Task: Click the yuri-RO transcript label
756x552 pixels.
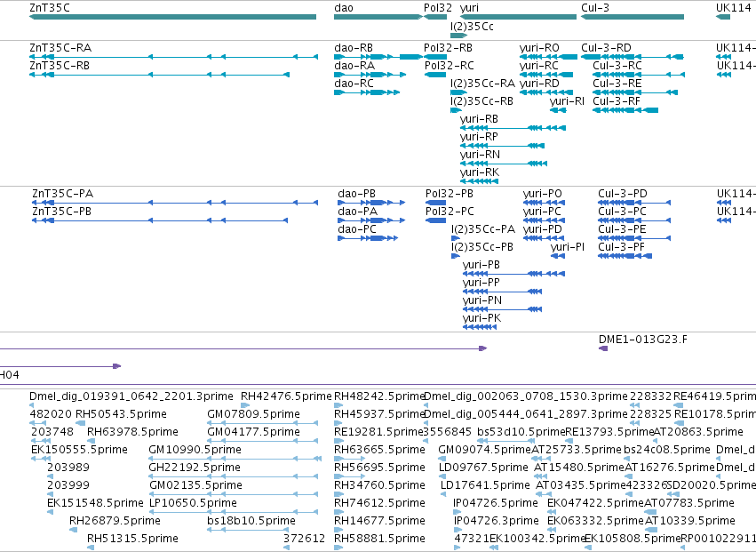Action: [x=539, y=48]
